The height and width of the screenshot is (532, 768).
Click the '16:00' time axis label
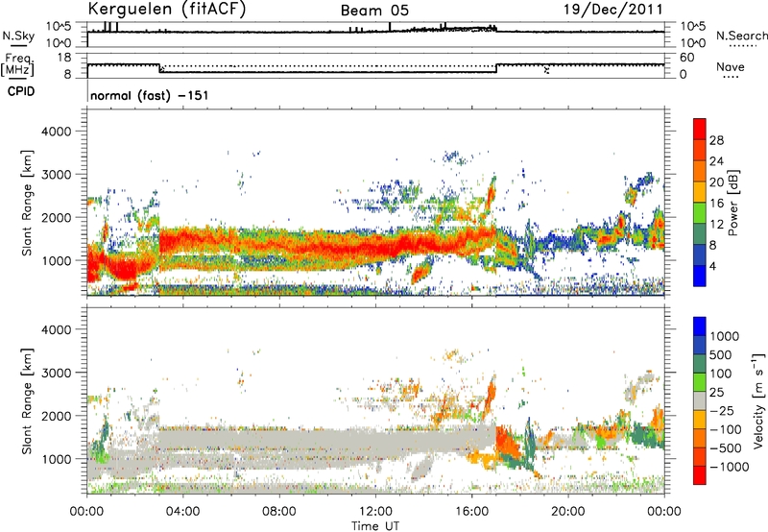[471, 512]
